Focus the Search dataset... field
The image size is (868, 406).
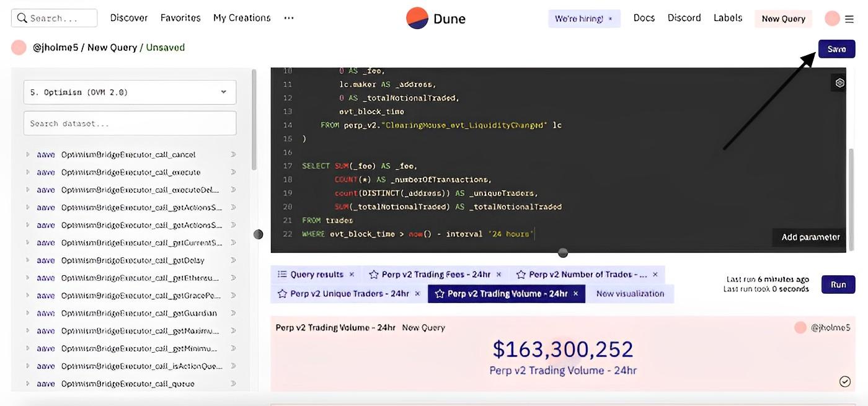coord(130,123)
